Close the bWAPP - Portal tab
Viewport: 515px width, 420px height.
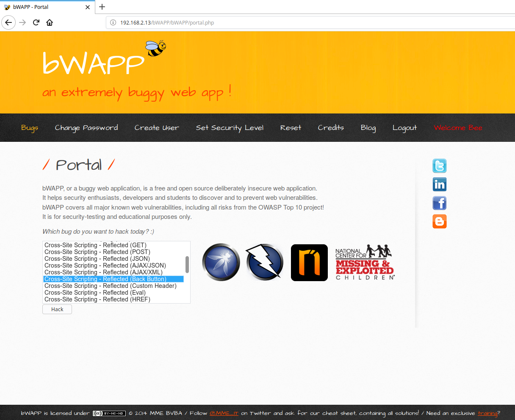88,7
